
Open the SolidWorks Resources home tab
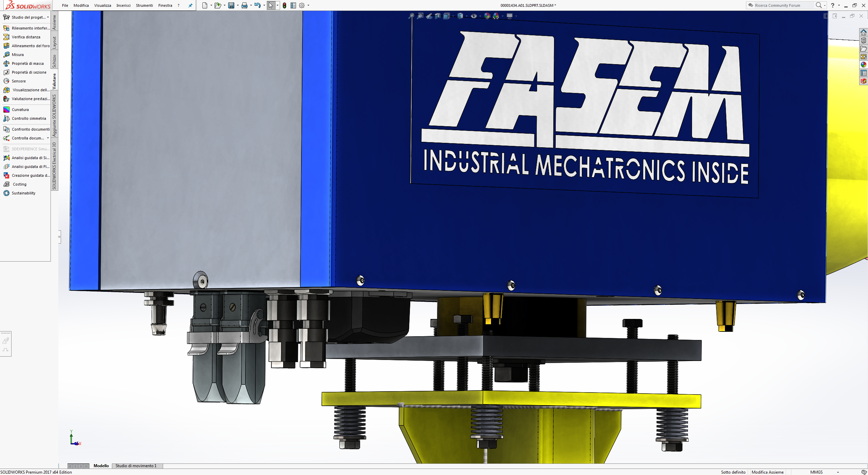[864, 32]
